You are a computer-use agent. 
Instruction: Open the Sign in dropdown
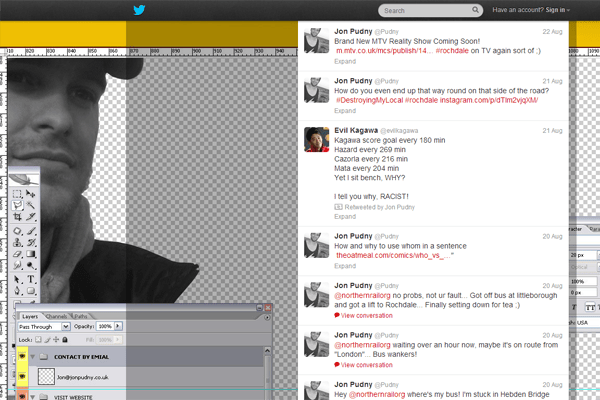pyautogui.click(x=558, y=10)
